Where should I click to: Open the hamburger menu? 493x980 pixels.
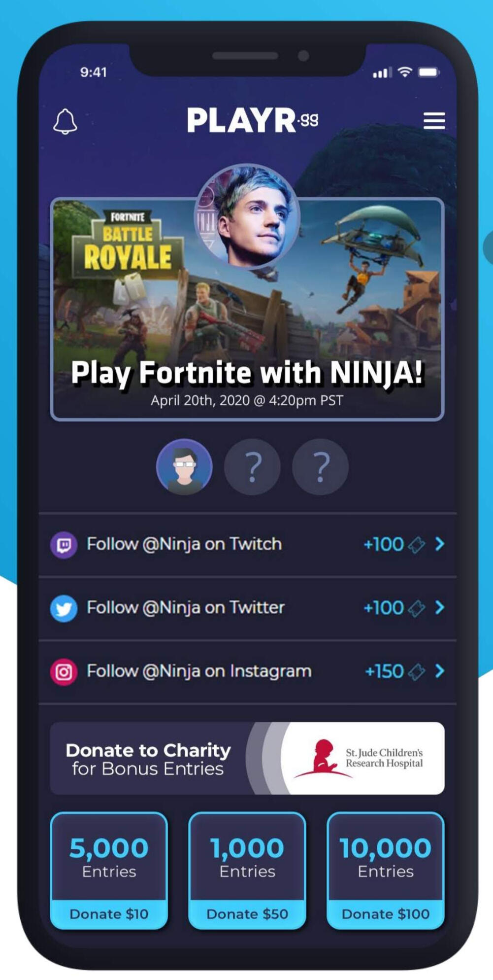click(x=434, y=121)
